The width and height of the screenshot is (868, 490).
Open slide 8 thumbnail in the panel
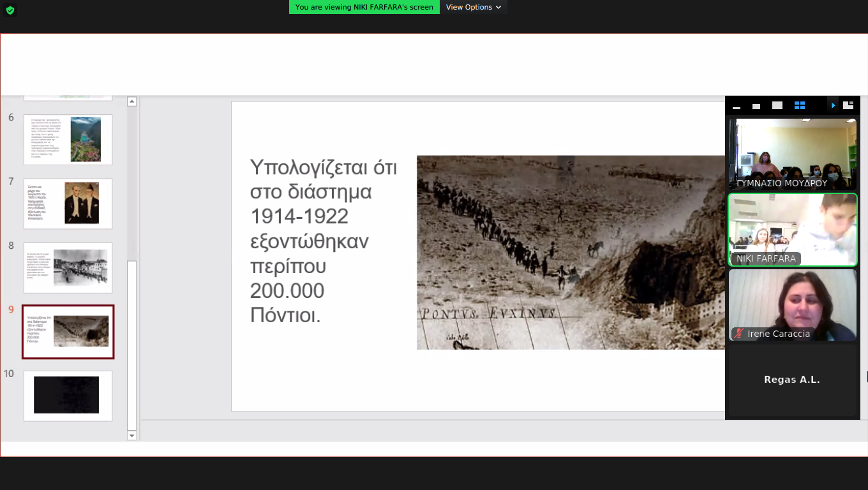68,267
